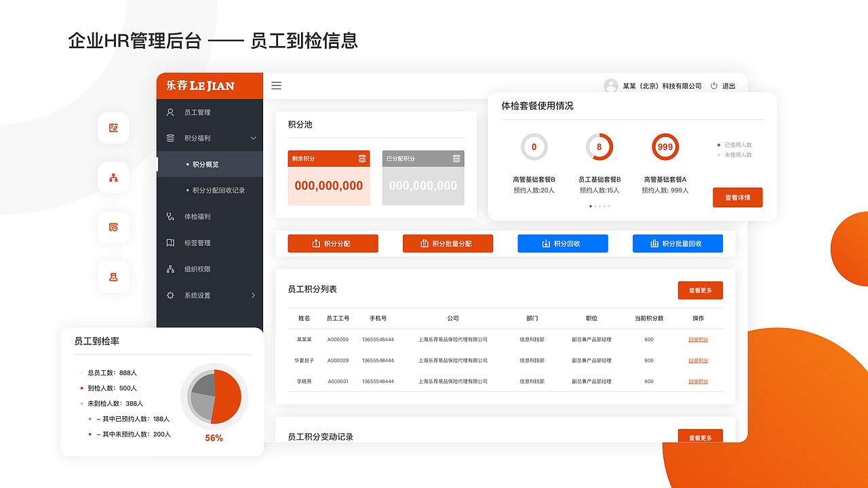Click the floating calendar-clock icon tile
The height and width of the screenshot is (488, 868).
[113, 227]
